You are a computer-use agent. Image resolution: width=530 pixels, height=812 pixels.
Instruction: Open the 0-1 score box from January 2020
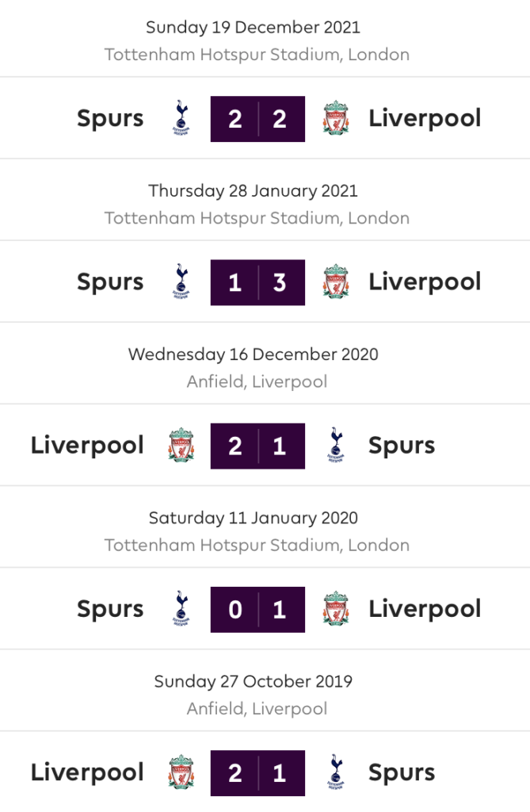[257, 610]
